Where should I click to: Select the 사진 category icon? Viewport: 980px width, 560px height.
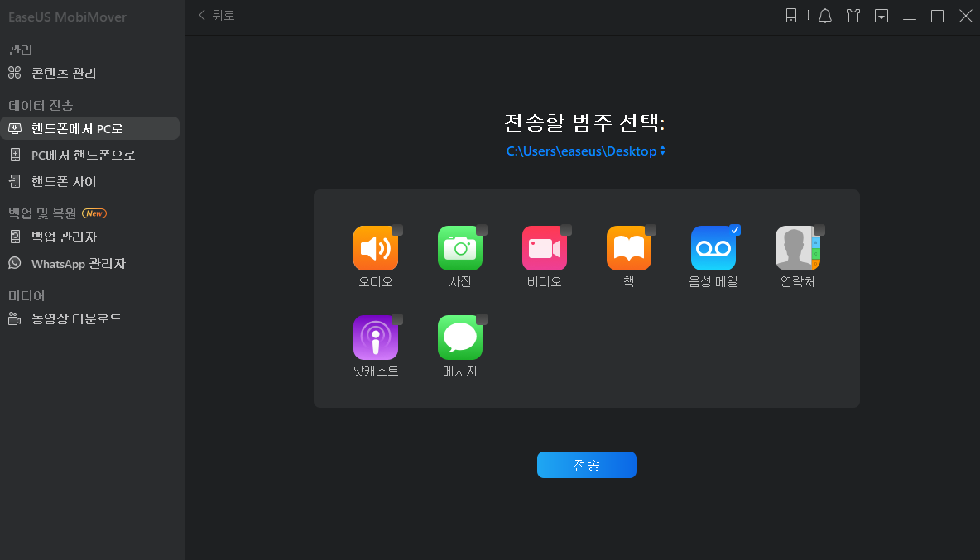click(460, 248)
